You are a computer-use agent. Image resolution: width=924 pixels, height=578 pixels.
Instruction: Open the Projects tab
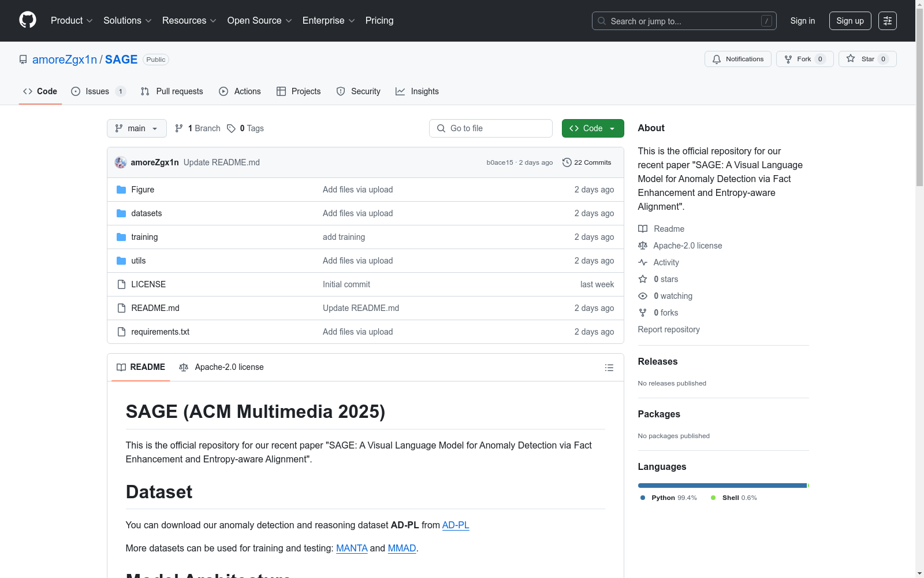pos(299,91)
